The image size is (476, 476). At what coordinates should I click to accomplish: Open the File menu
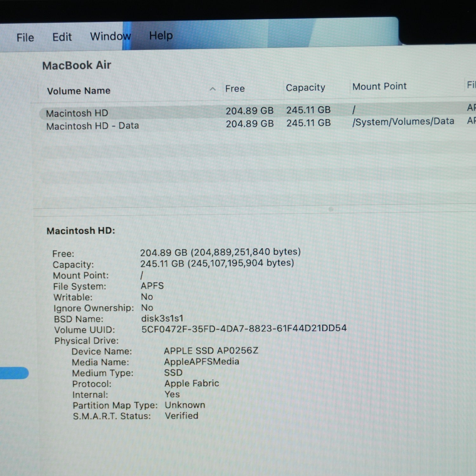click(25, 37)
